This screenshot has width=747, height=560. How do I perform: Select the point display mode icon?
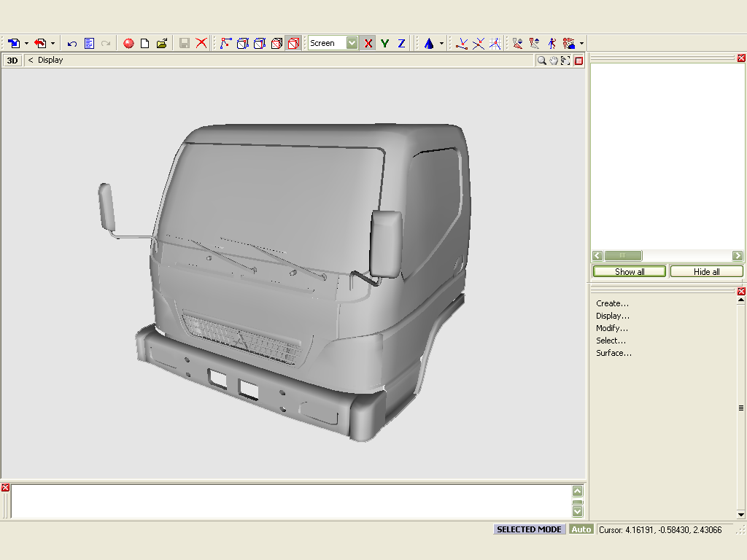pos(226,43)
